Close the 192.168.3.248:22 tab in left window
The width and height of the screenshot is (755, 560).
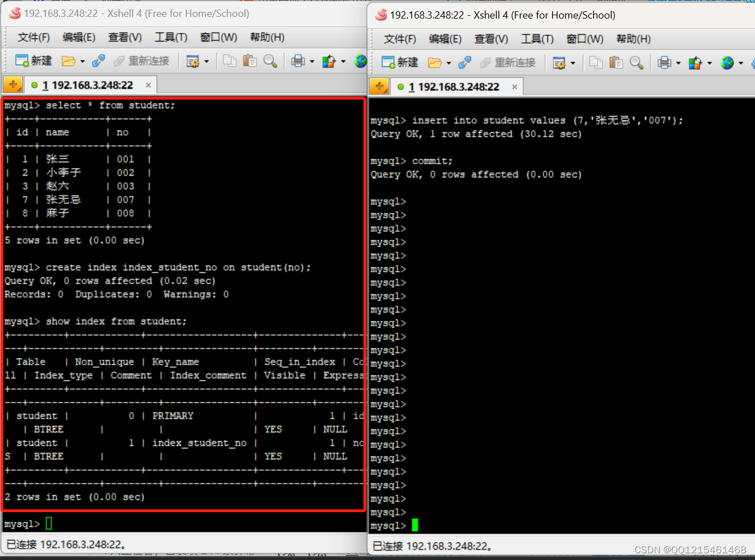pos(148,85)
